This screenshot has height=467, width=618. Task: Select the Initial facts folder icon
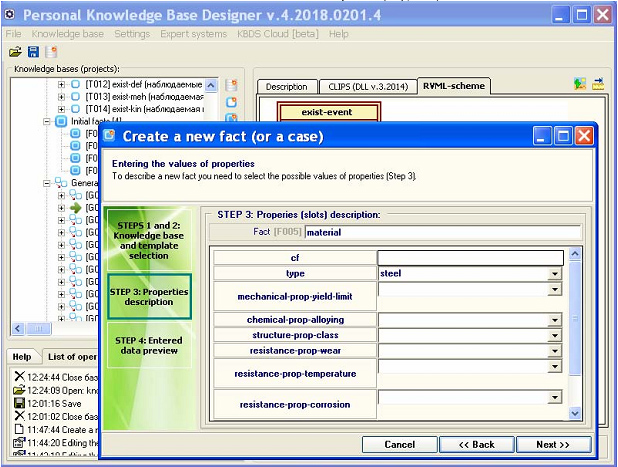click(x=61, y=121)
